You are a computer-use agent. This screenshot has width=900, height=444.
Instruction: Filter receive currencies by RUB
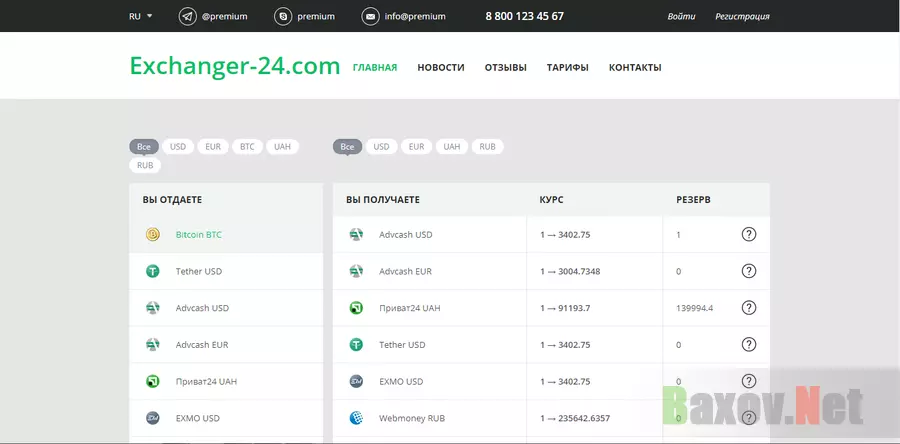(x=487, y=147)
